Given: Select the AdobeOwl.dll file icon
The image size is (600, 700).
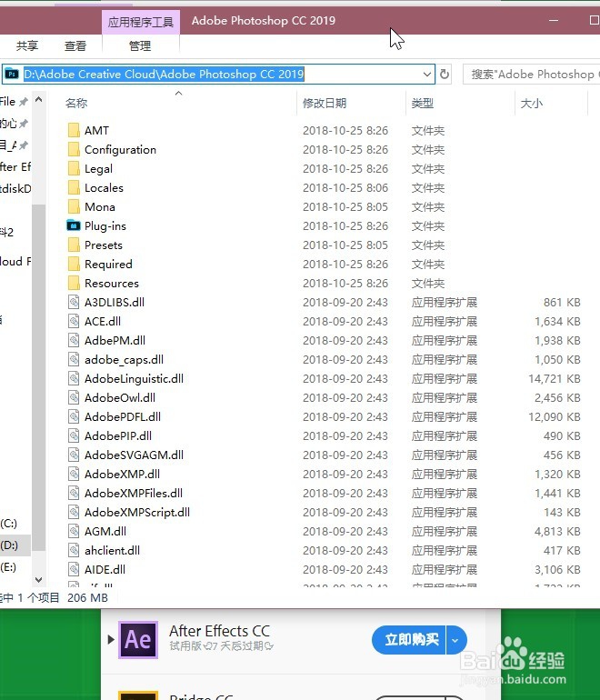Looking at the screenshot, I should click(74, 398).
